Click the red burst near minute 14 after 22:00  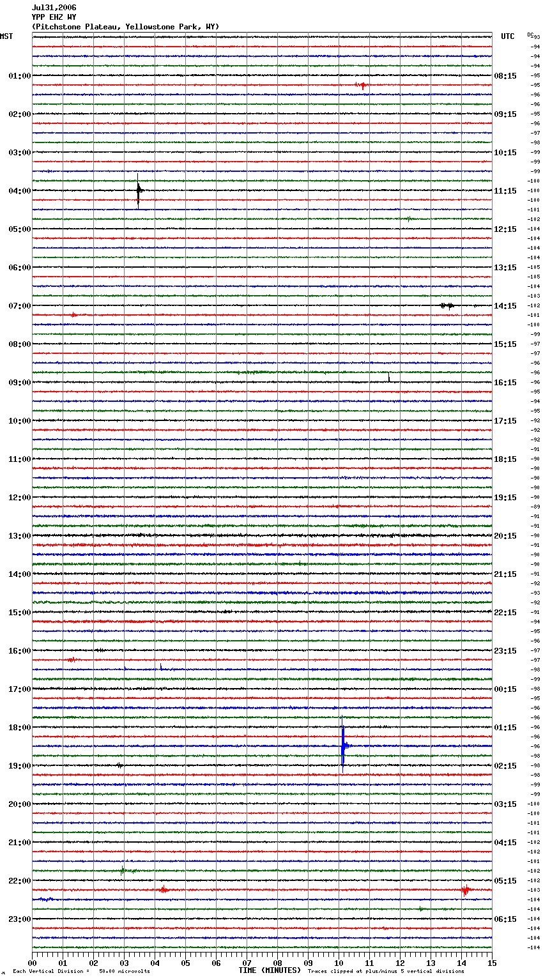(x=466, y=889)
